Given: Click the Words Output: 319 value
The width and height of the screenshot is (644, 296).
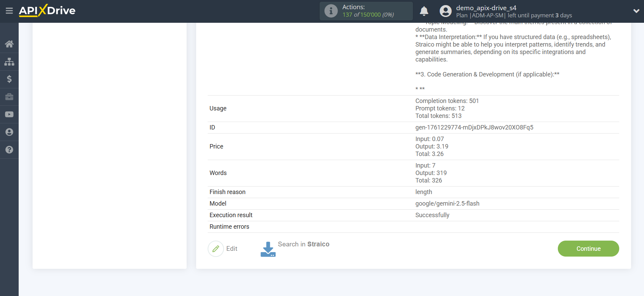Looking at the screenshot, I should click(x=431, y=173).
